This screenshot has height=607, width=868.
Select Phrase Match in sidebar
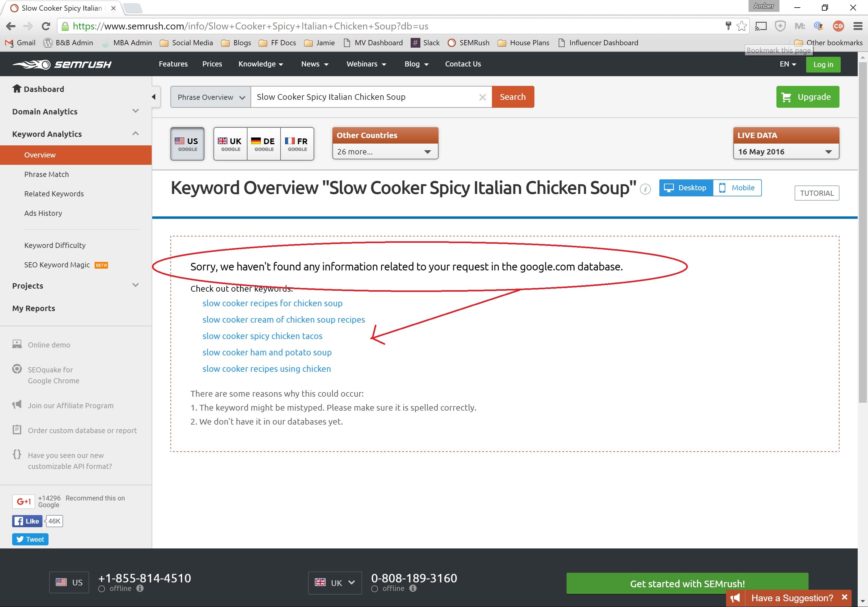pos(46,174)
